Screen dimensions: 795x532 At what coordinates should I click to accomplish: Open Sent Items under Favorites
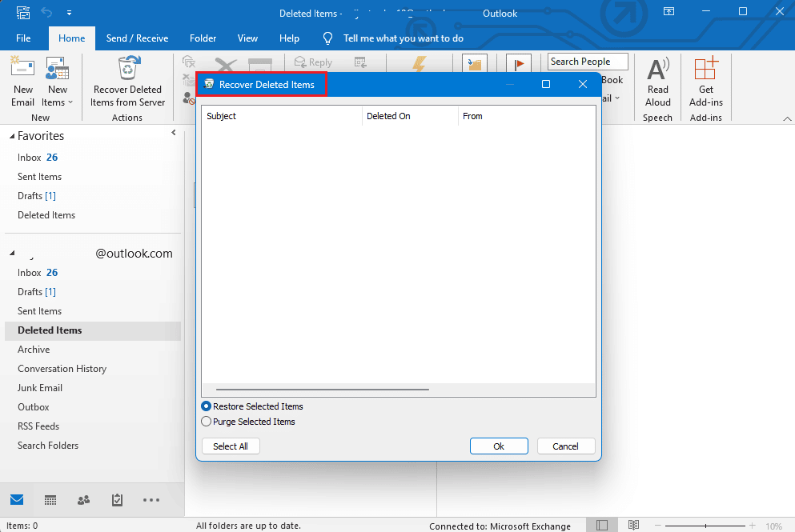(94, 177)
